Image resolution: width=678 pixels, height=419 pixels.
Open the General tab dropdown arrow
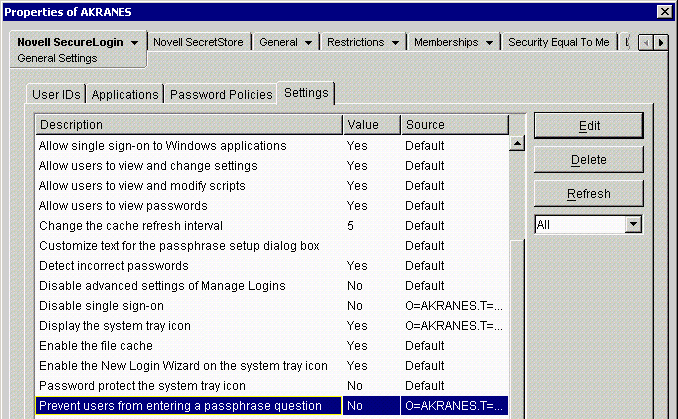tap(308, 43)
